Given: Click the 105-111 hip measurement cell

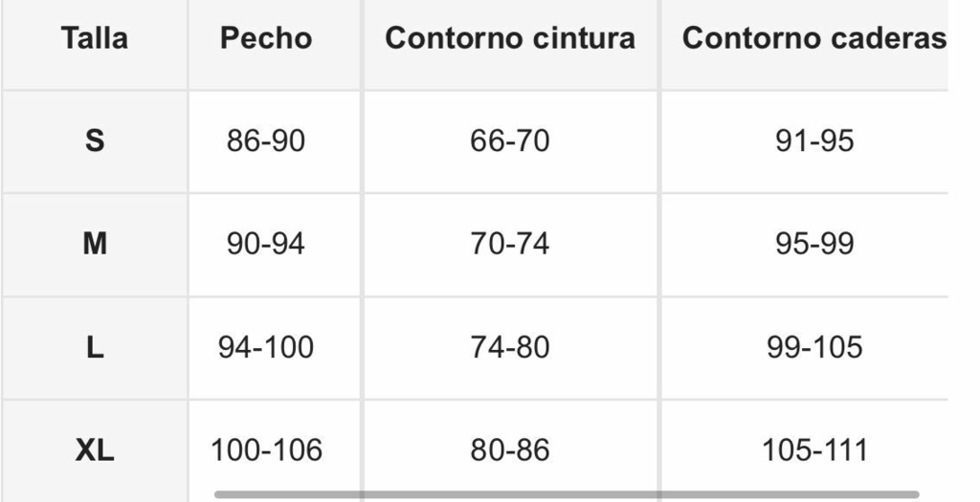Looking at the screenshot, I should coord(813,449).
